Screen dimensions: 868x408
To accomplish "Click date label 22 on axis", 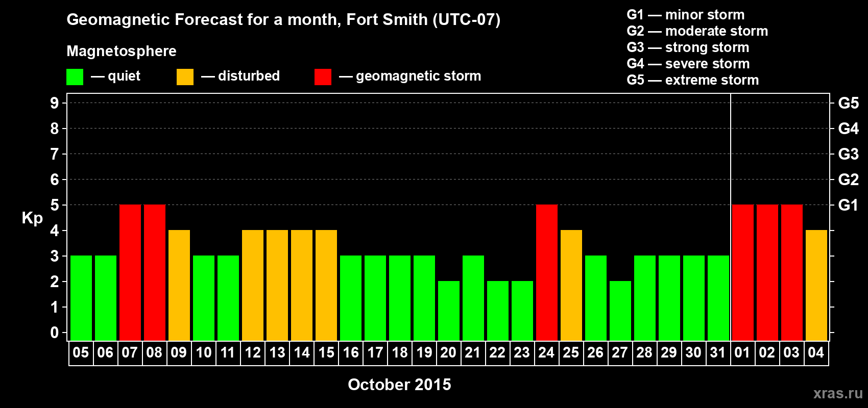I will click(x=497, y=353).
